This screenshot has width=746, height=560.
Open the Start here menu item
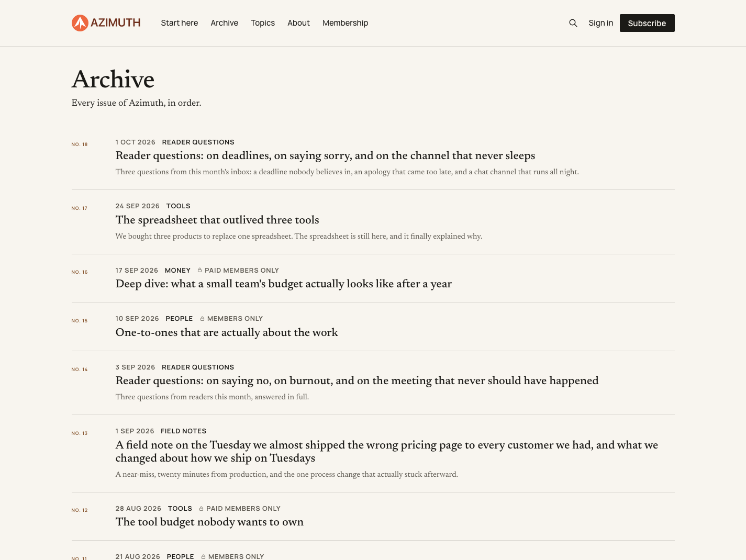[x=180, y=23]
